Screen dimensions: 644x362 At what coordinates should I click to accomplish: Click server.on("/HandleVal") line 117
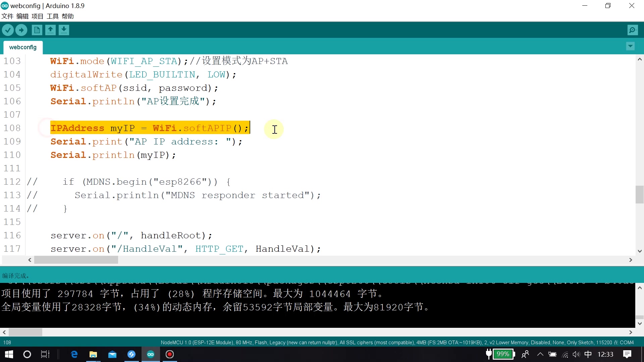point(185,249)
